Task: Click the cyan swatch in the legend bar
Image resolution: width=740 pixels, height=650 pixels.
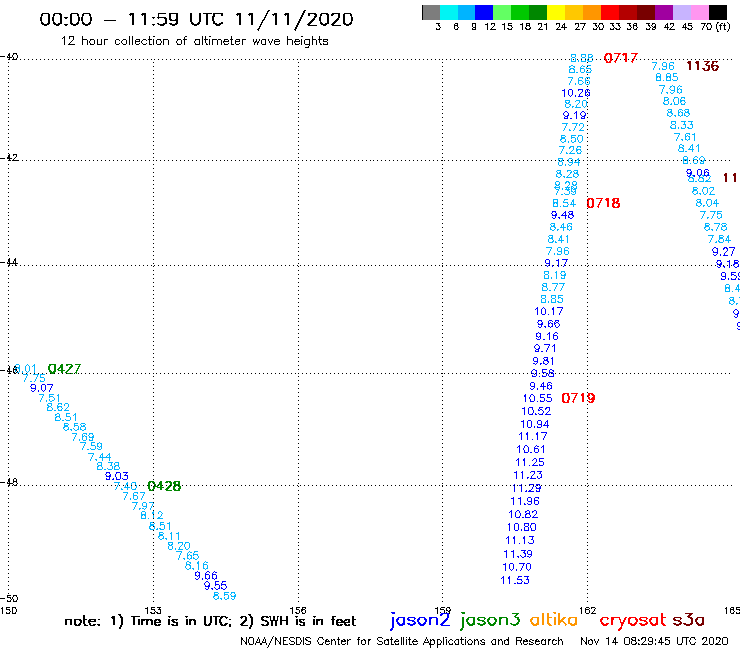Action: click(449, 12)
